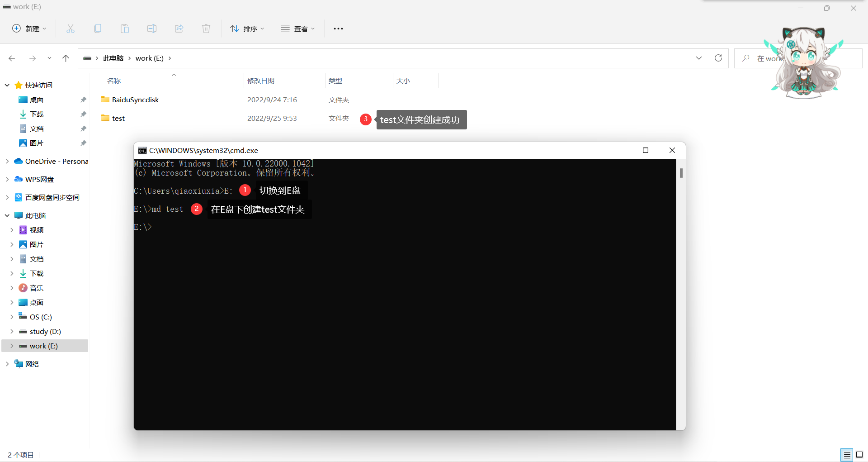Minimize the cmd.exe window
This screenshot has width=868, height=462.
coord(619,150)
